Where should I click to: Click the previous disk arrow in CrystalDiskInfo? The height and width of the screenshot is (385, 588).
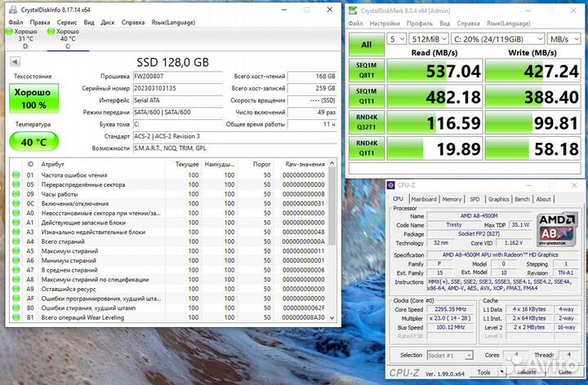click(15, 62)
